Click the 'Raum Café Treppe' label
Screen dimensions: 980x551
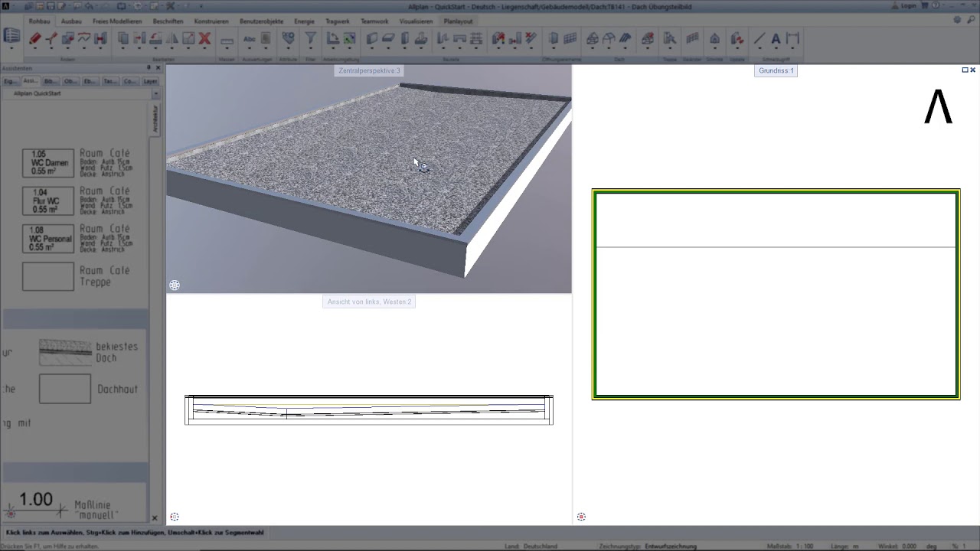pos(106,276)
